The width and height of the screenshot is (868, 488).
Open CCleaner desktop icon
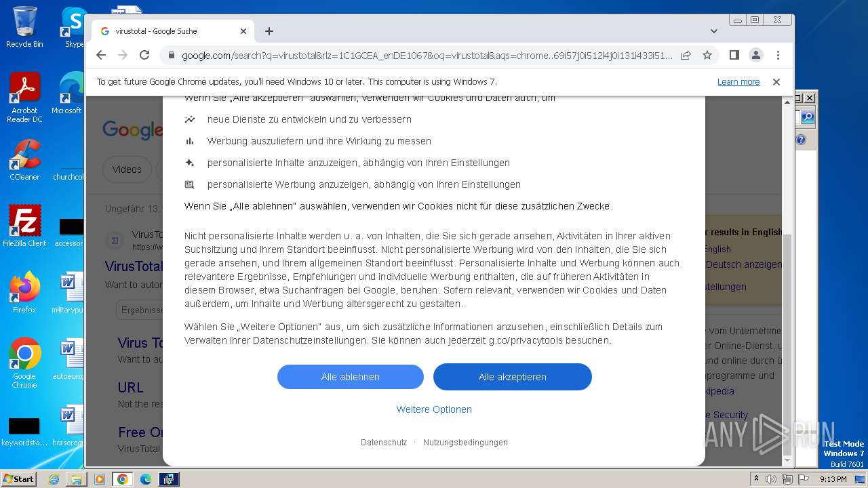tap(24, 160)
